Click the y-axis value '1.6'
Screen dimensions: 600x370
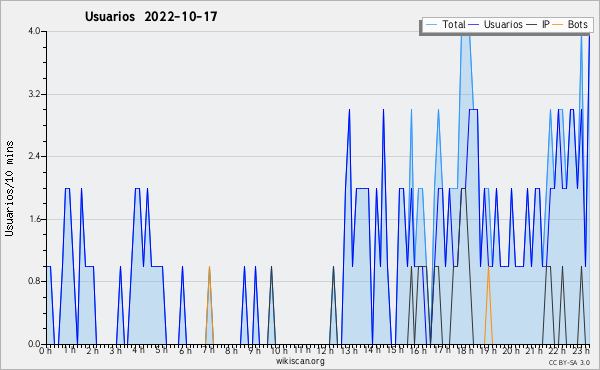tap(34, 219)
